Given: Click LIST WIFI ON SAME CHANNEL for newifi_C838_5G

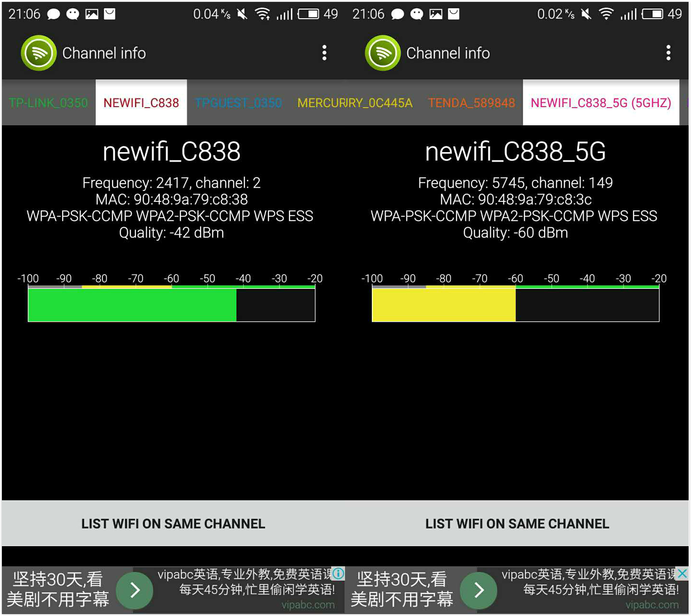Looking at the screenshot, I should point(517,523).
